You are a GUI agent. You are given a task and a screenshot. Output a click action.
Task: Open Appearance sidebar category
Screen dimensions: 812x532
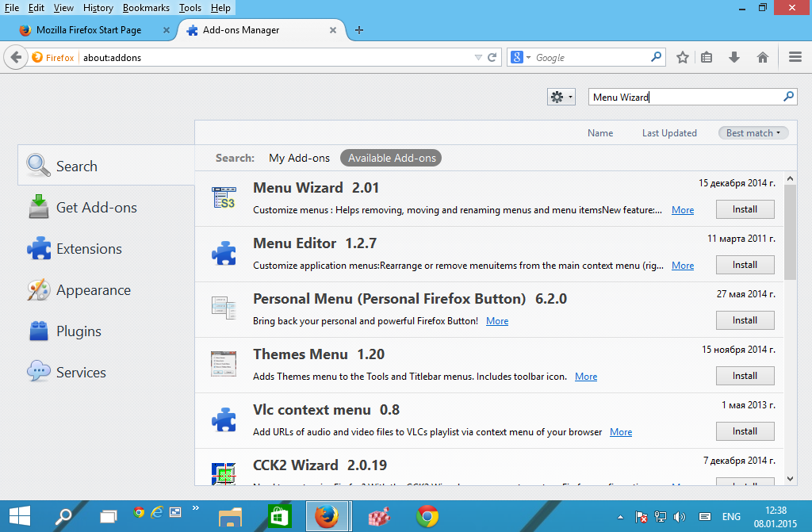pos(106,290)
